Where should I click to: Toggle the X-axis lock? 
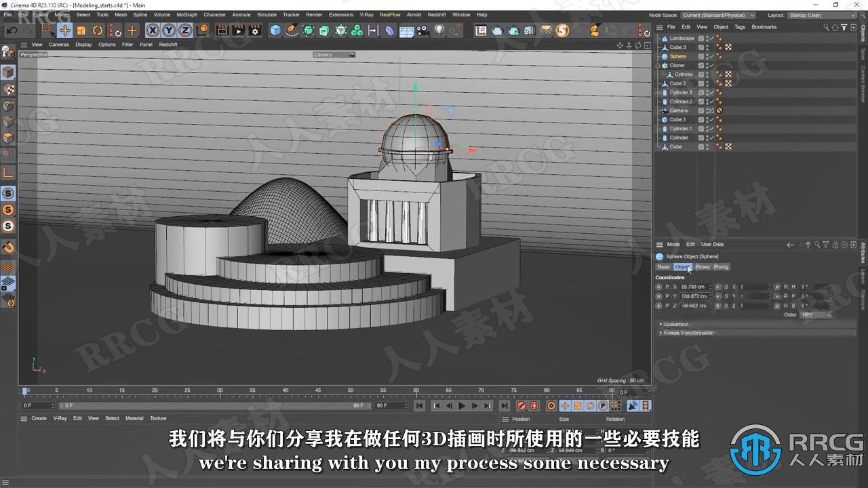152,30
